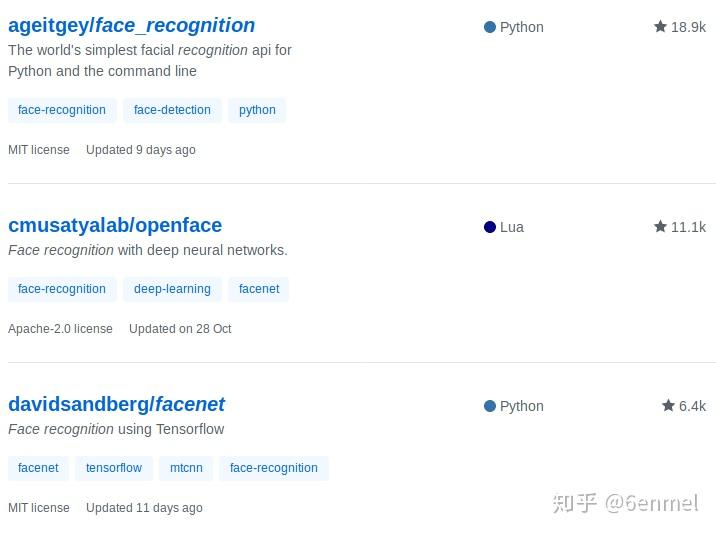Click face-recognition tag under ageitgey repo
The height and width of the screenshot is (533, 716).
pos(62,110)
